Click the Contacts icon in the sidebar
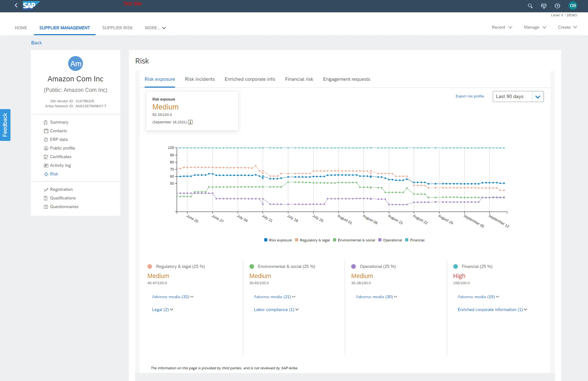 point(46,131)
